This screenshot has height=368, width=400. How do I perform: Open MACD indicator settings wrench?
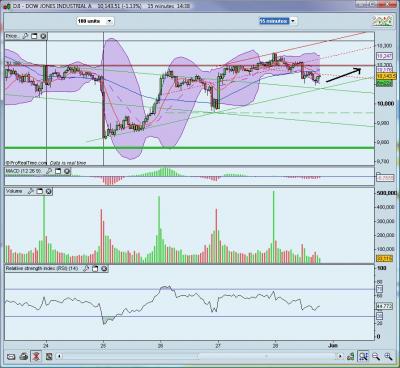49,171
